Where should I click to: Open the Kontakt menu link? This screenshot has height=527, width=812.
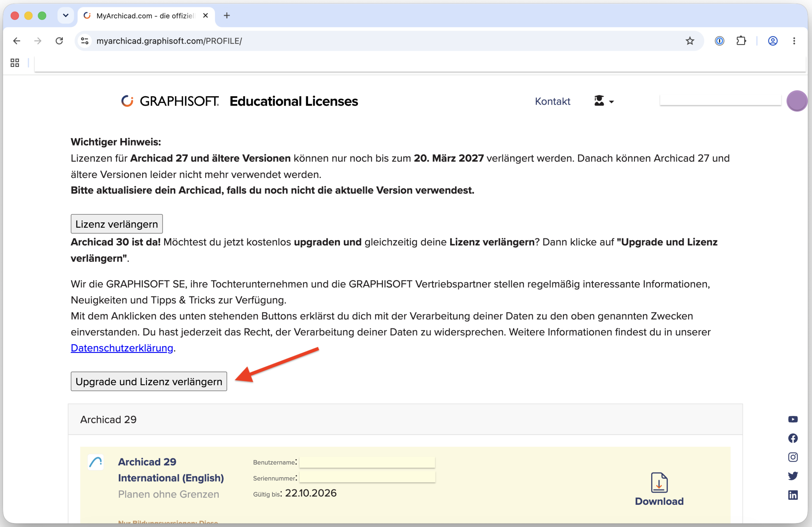click(552, 101)
